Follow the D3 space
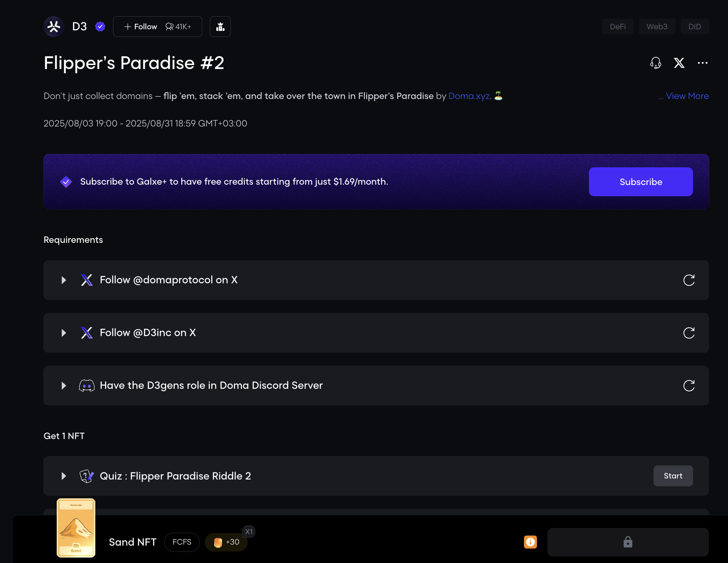The width and height of the screenshot is (728, 563). pyautogui.click(x=141, y=27)
